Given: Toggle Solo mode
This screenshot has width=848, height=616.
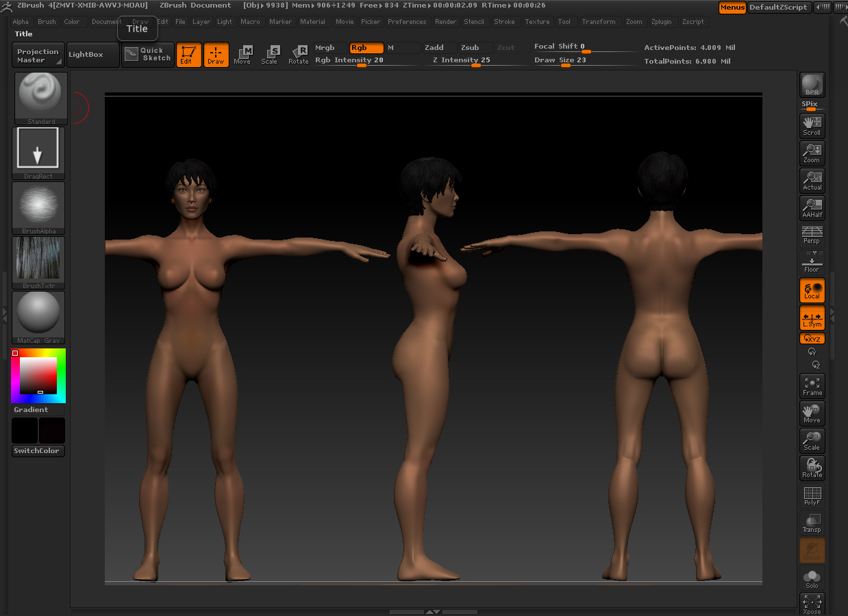Looking at the screenshot, I should click(x=812, y=578).
